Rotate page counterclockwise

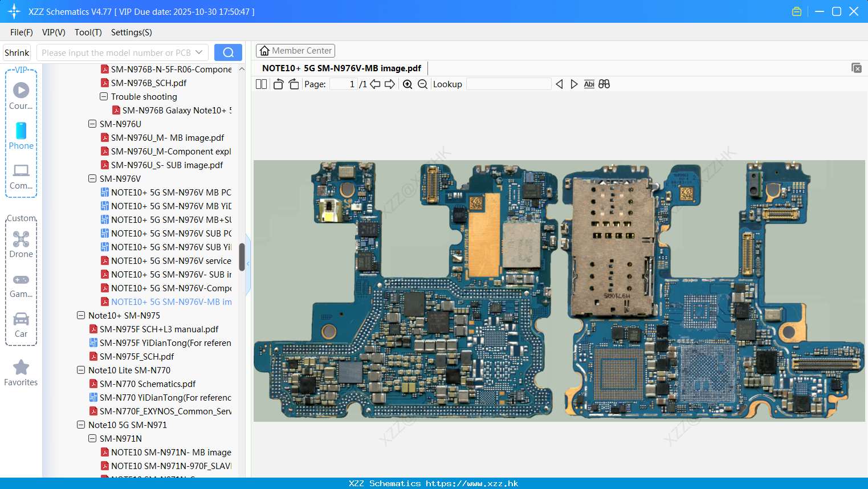tap(278, 84)
